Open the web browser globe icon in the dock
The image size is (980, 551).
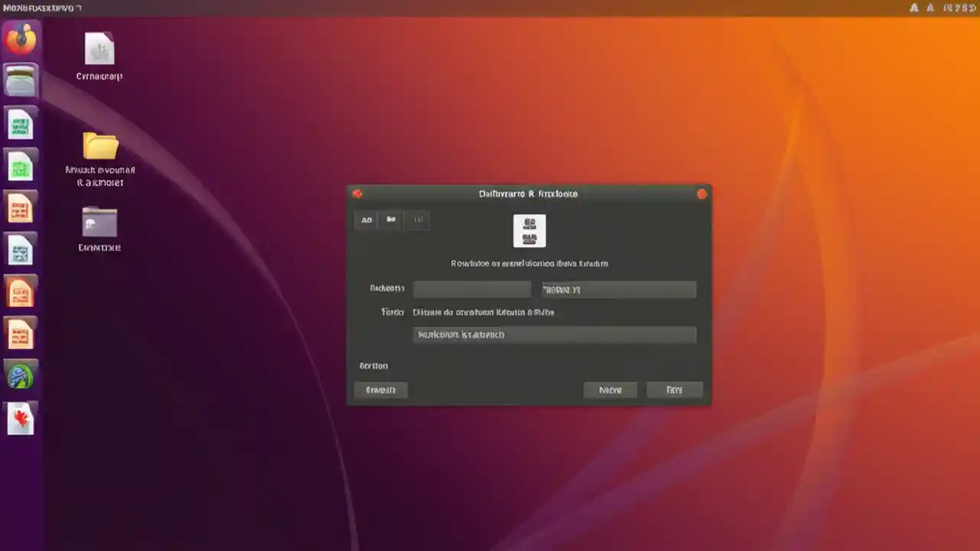coord(21,375)
